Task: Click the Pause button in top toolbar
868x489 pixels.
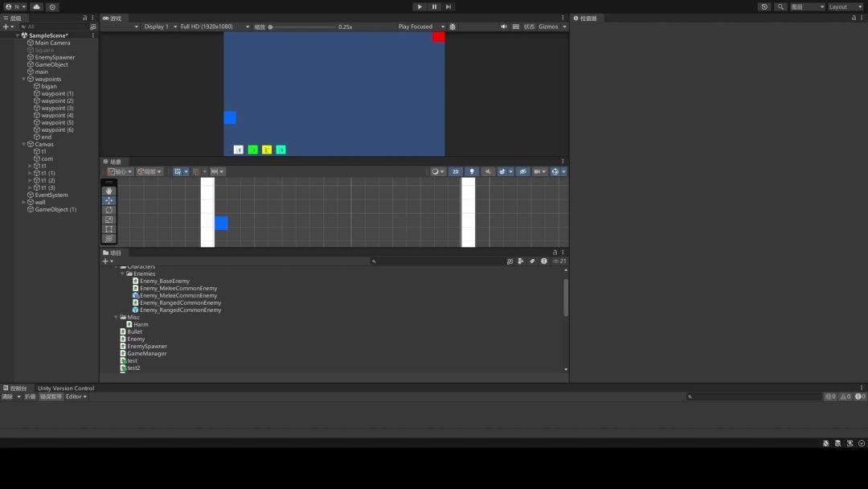Action: tap(434, 6)
